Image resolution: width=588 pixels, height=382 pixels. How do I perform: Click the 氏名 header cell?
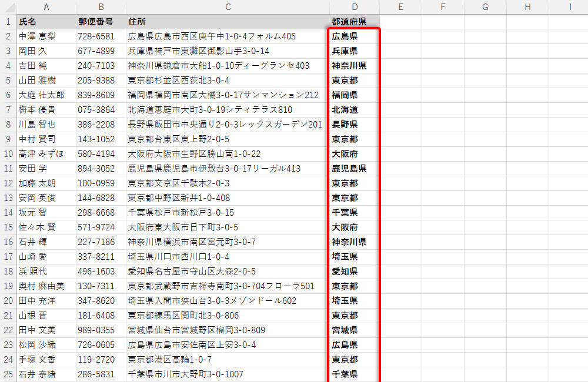click(x=46, y=22)
